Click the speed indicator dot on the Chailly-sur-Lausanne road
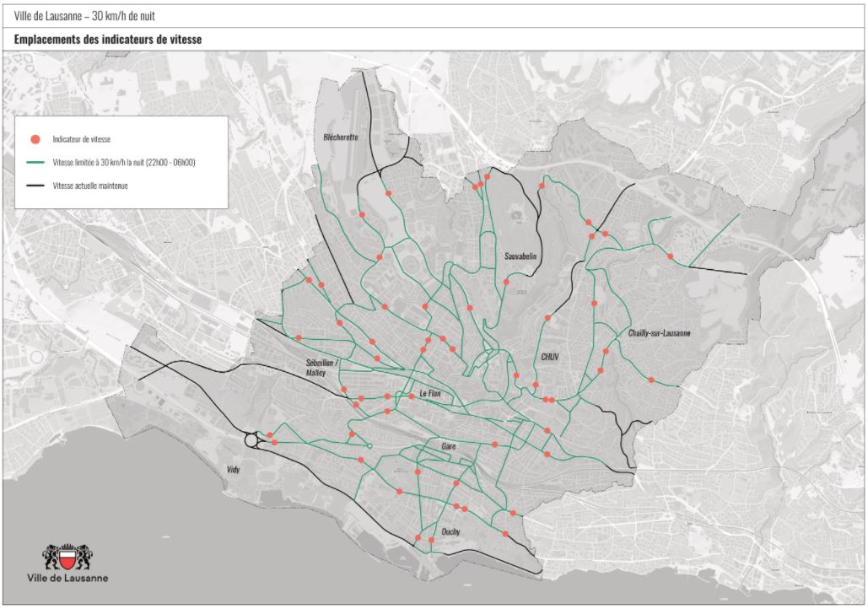868x609 pixels. 651,380
